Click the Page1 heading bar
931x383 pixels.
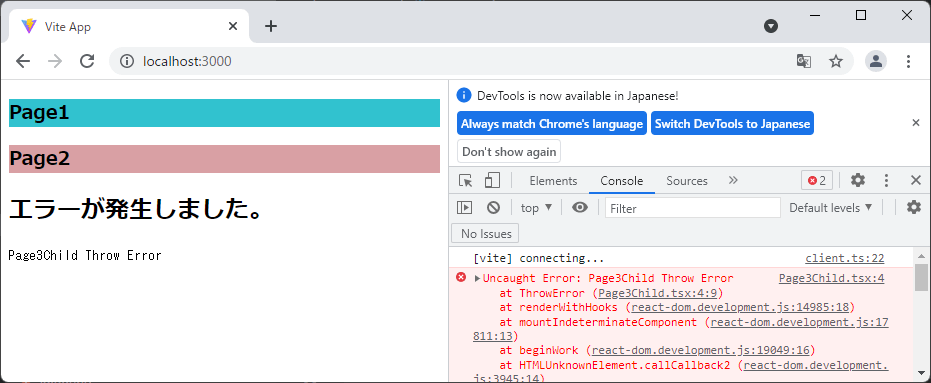coord(224,113)
